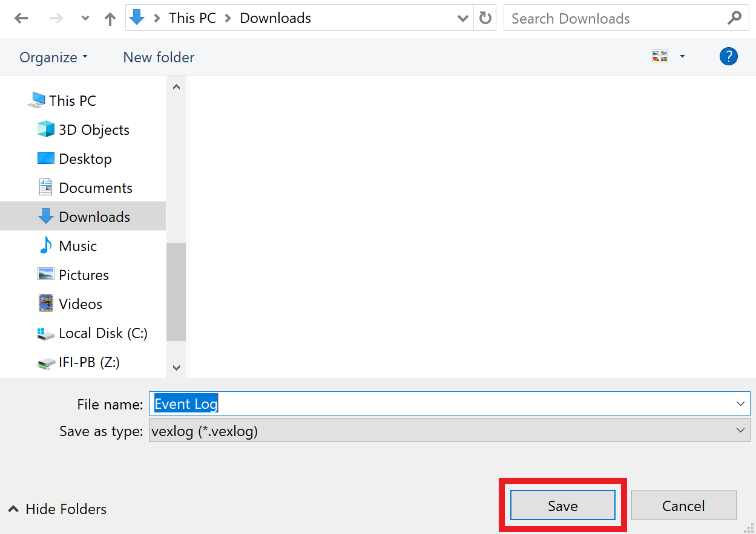Open the Videos folder
Image resolution: width=756 pixels, height=534 pixels.
pos(79,304)
